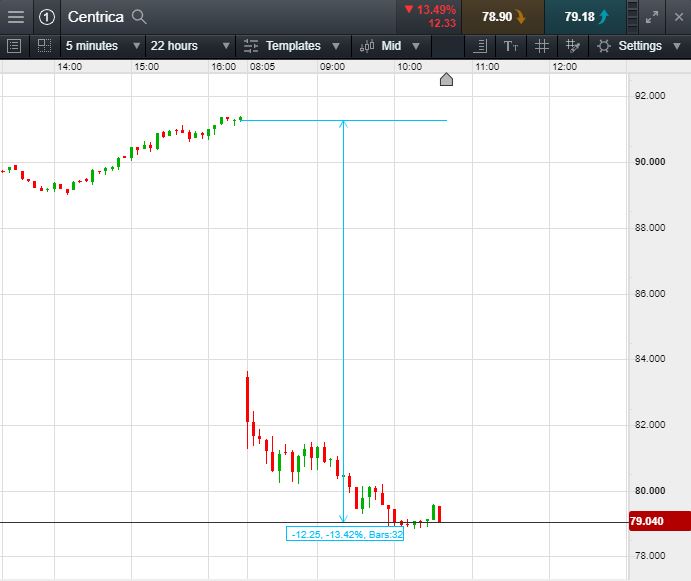Toggle the price scale alignment icon
This screenshot has height=581, width=691.
(480, 46)
